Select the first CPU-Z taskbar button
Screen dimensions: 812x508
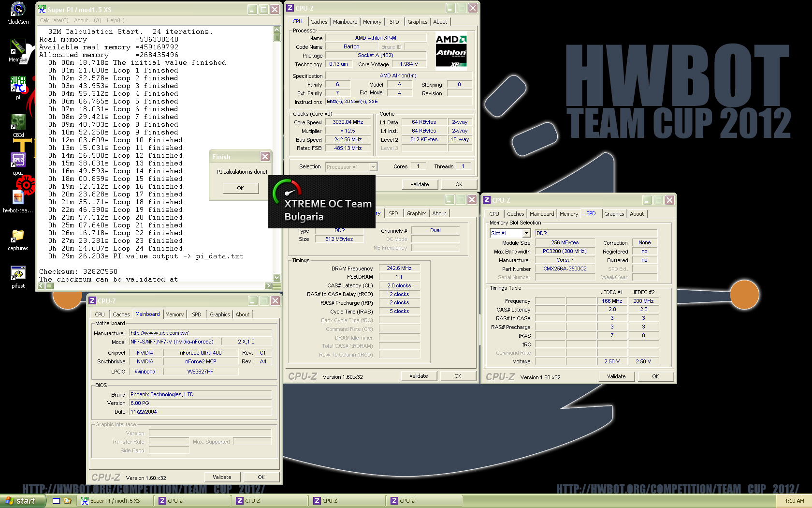[x=192, y=501]
